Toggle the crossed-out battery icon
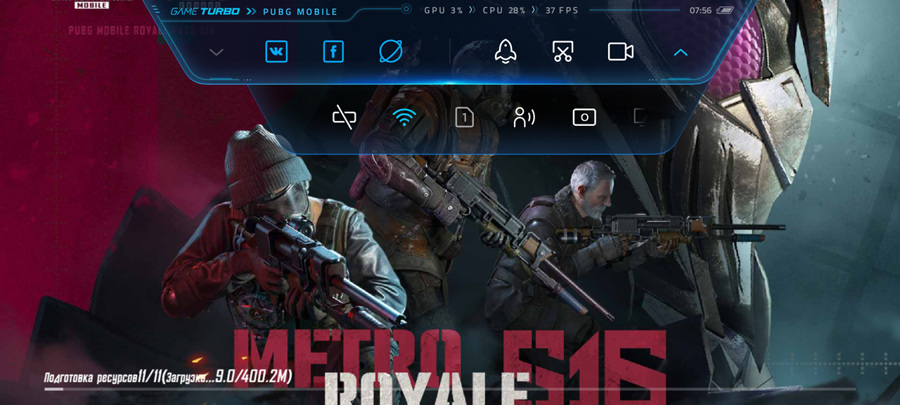The height and width of the screenshot is (405, 900). (344, 118)
